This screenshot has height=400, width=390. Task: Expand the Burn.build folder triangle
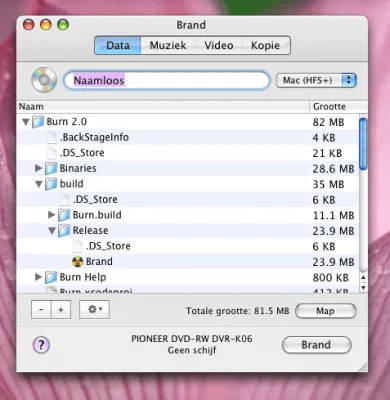click(x=51, y=215)
